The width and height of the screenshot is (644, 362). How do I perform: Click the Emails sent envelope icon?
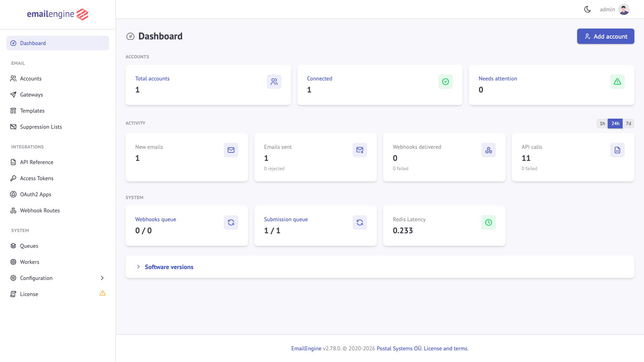click(x=360, y=150)
